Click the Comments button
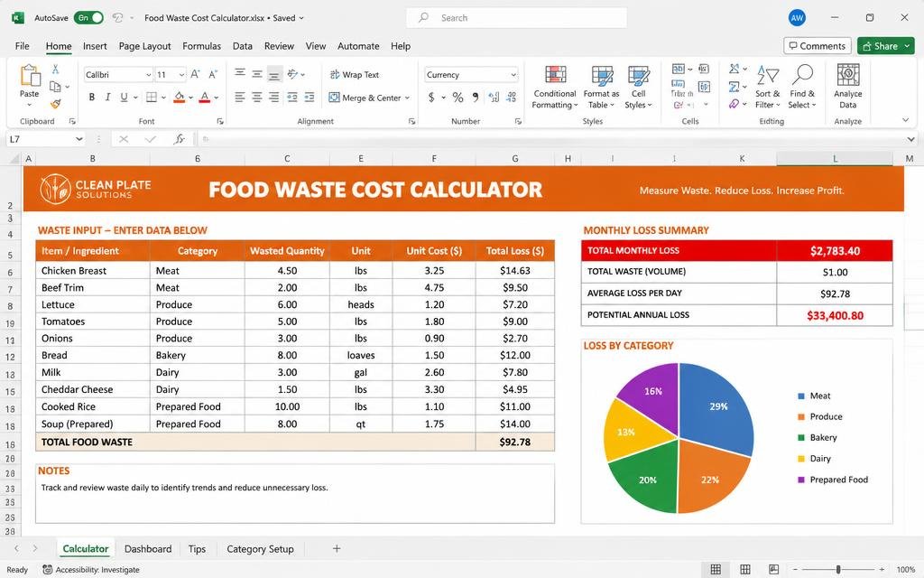The width and height of the screenshot is (924, 578). pyautogui.click(x=818, y=46)
